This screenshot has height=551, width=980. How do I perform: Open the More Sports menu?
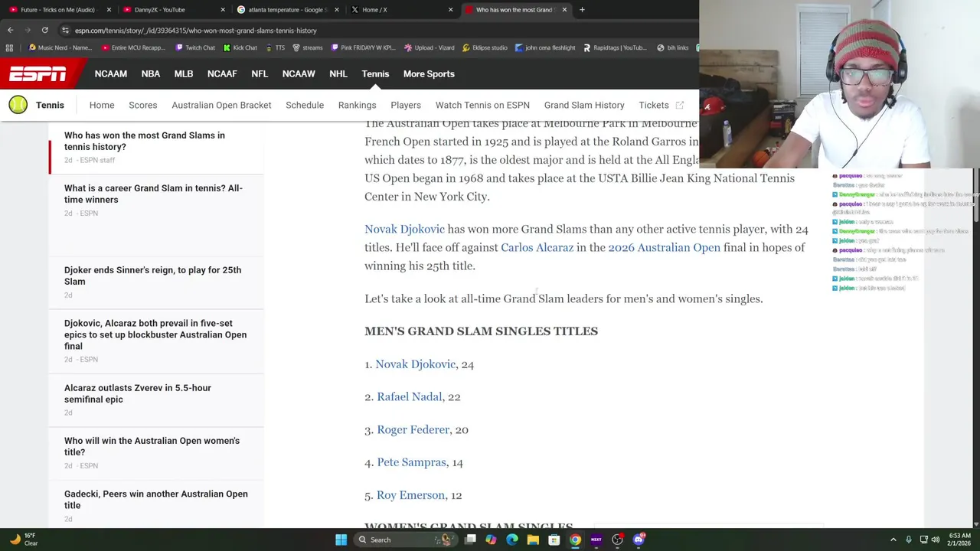point(429,74)
